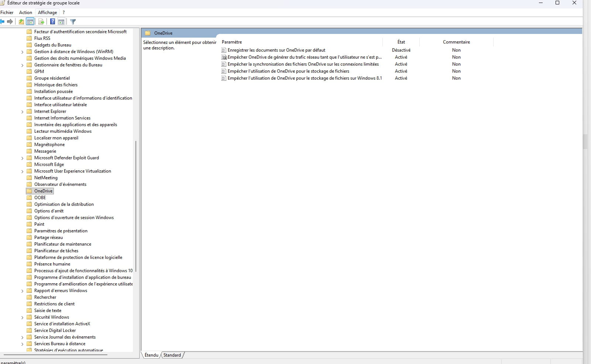The width and height of the screenshot is (591, 364).
Task: Expand the Internet Explorer tree node
Action: coord(22,112)
